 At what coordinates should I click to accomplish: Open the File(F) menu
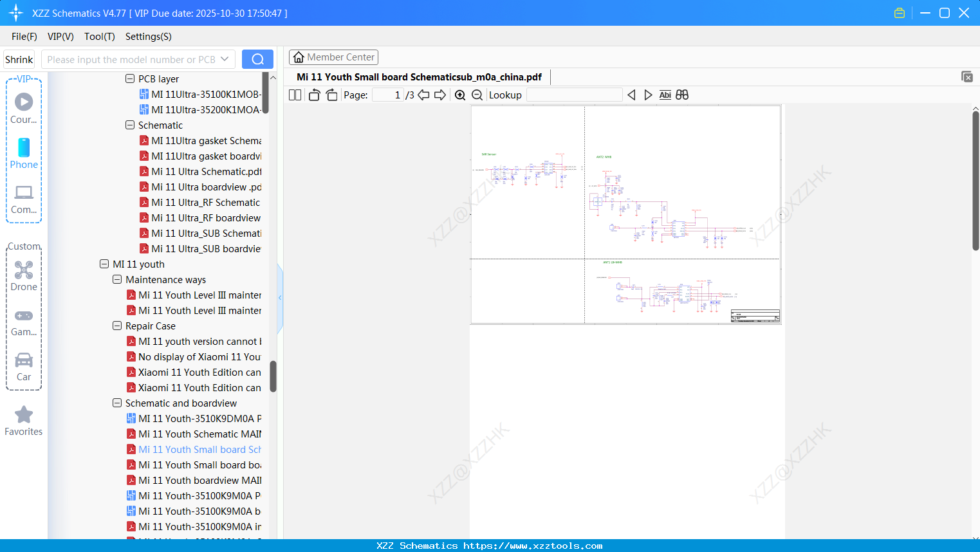(x=24, y=37)
